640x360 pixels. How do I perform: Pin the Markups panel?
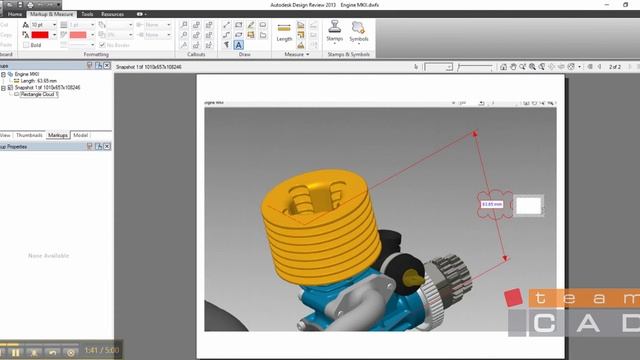(x=89, y=66)
